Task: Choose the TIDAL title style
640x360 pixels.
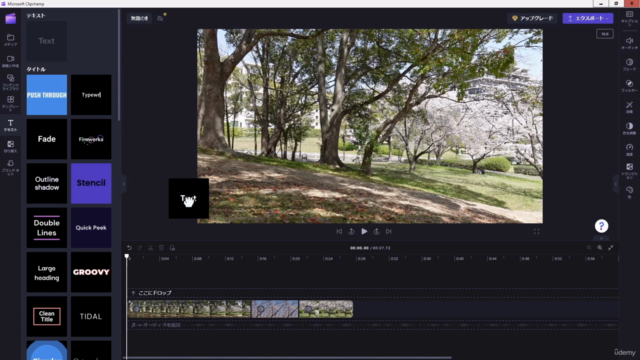Action: 91,316
